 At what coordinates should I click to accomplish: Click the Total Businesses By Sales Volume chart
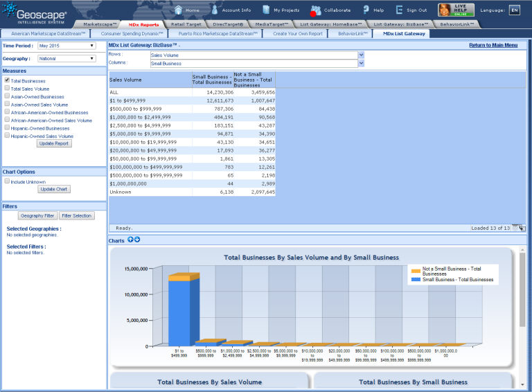coord(209,380)
